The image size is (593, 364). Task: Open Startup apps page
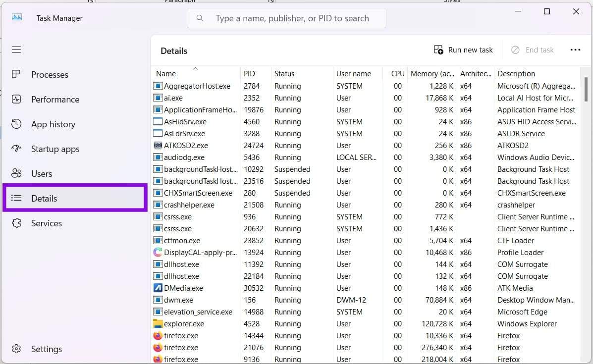75,149
